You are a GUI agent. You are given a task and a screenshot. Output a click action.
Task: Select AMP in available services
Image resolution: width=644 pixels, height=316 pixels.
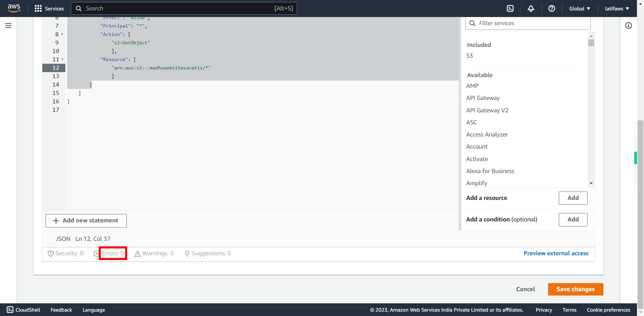click(x=472, y=86)
